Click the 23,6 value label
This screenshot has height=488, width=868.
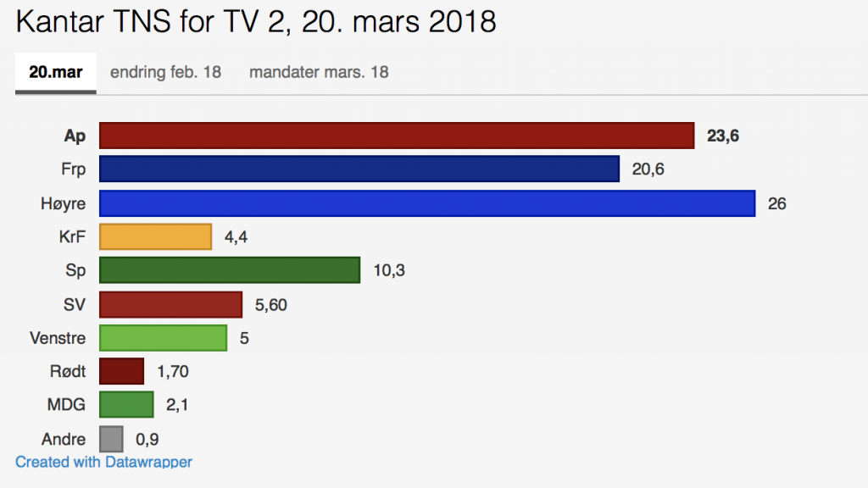pyautogui.click(x=722, y=136)
